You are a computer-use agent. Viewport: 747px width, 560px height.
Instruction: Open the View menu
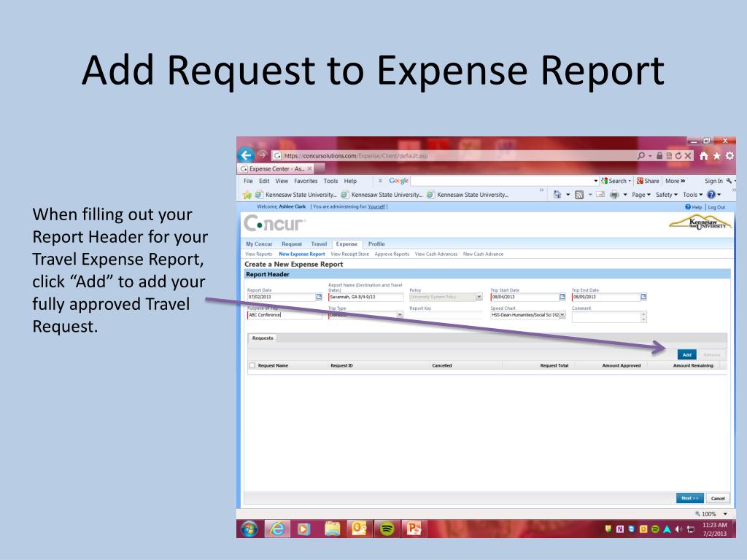[282, 181]
